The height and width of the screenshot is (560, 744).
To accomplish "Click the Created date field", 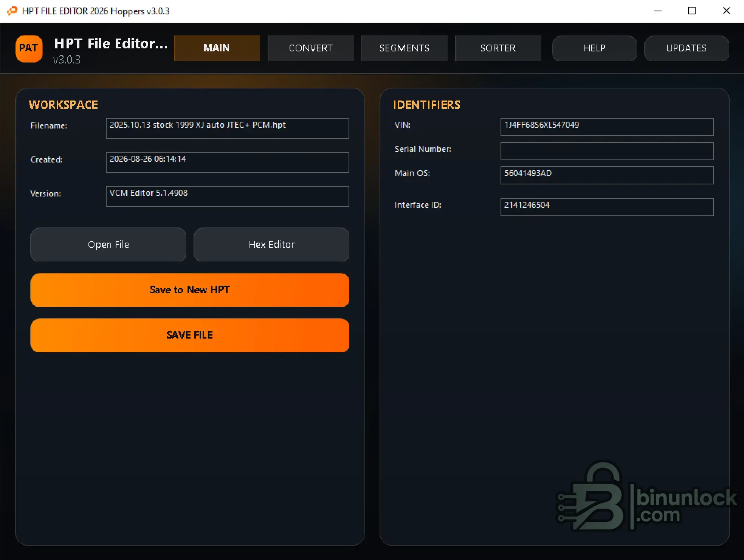I will tap(227, 162).
